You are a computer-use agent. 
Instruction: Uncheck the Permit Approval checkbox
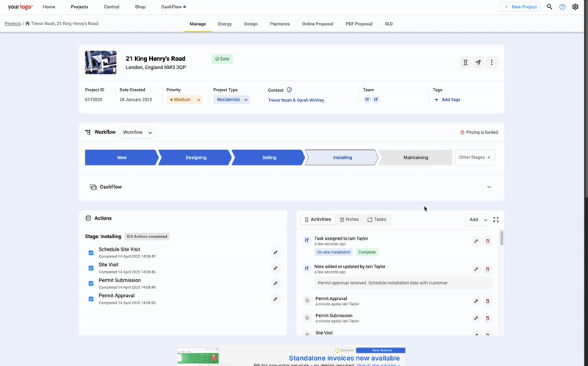point(91,298)
